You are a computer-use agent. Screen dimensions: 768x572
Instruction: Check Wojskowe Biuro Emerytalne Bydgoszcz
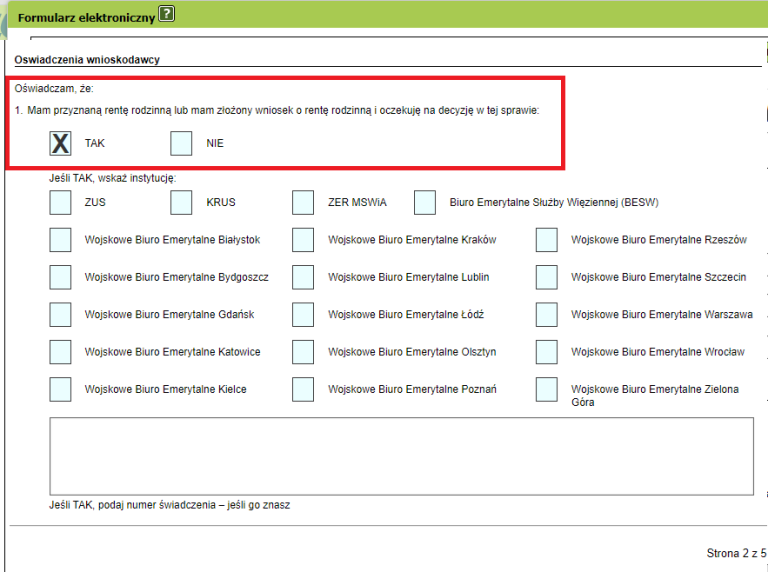click(61, 277)
